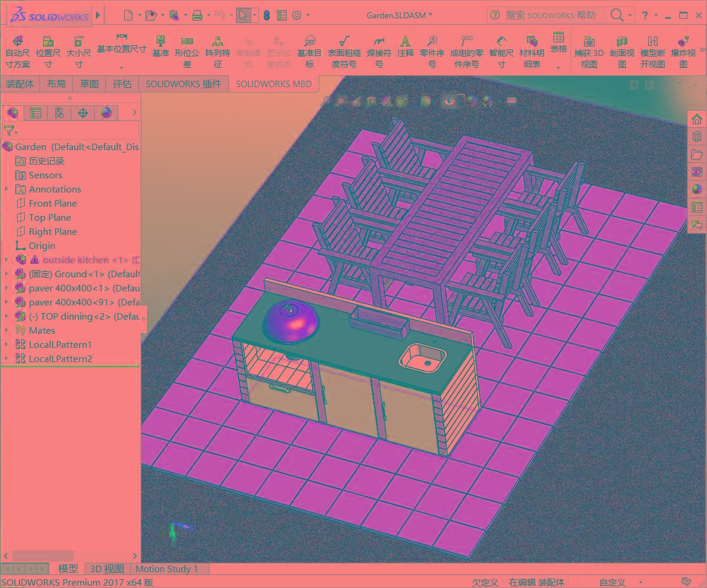
Task: Toggle the tree filter funnel icon
Action: [9, 130]
